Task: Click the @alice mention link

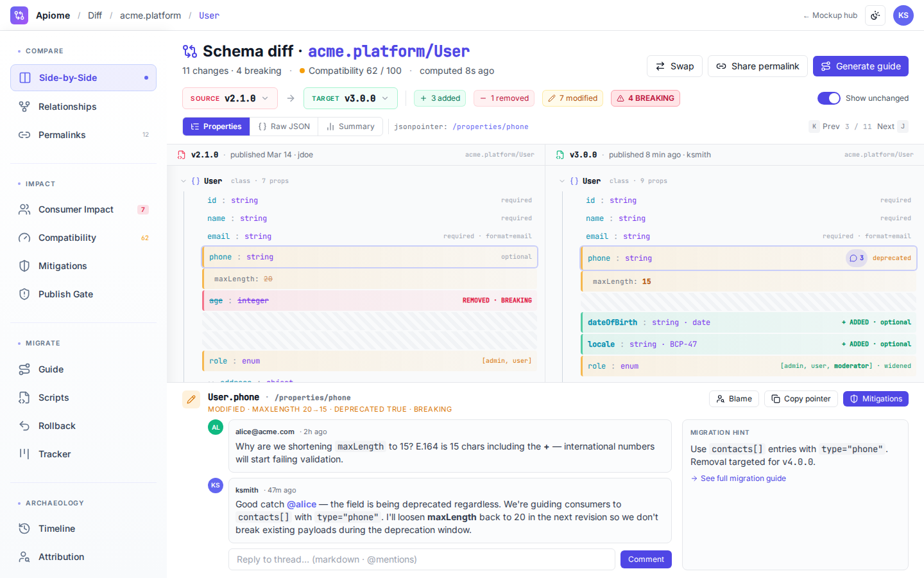Action: tap(302, 504)
